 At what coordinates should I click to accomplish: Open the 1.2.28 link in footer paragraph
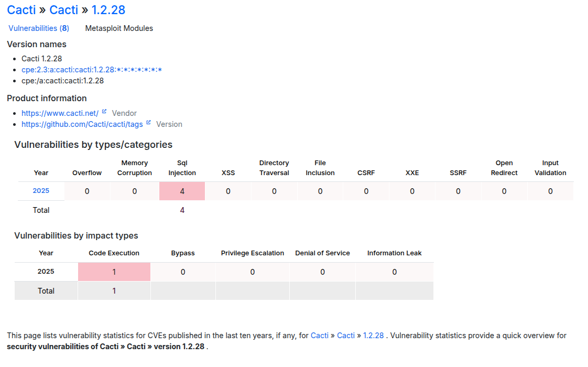[x=373, y=336]
